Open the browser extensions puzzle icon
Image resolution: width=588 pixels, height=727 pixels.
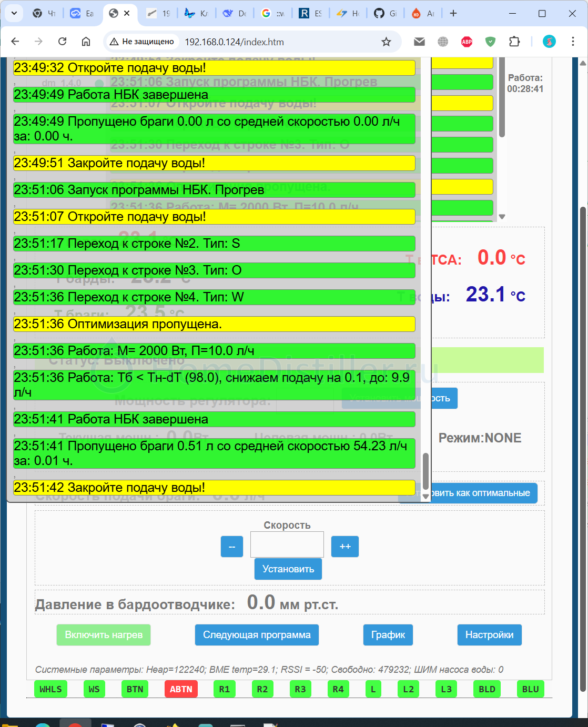click(x=514, y=42)
